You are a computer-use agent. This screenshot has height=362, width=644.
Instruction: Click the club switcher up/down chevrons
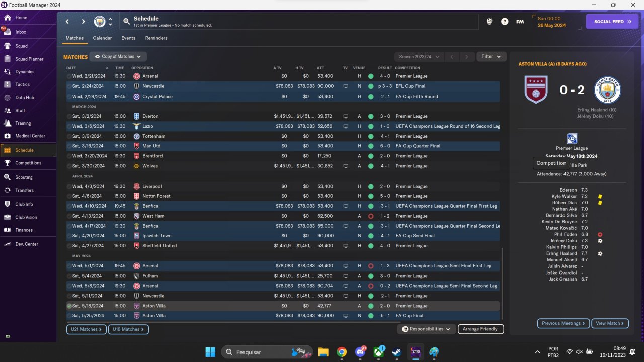(110, 22)
